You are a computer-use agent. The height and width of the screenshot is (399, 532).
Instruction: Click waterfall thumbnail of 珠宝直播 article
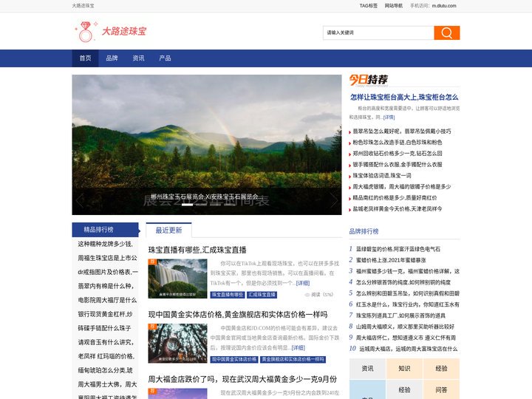click(177, 279)
